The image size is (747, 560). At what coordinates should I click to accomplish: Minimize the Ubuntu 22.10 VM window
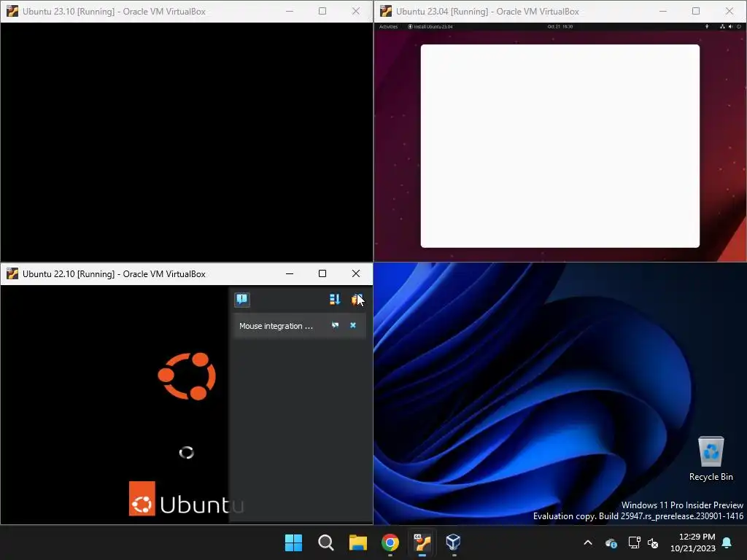[x=289, y=273]
